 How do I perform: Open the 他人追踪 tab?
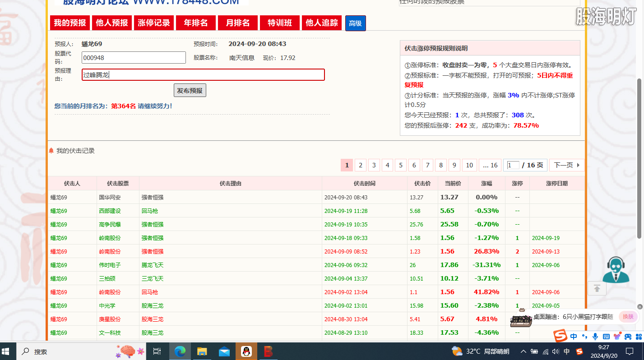click(322, 23)
